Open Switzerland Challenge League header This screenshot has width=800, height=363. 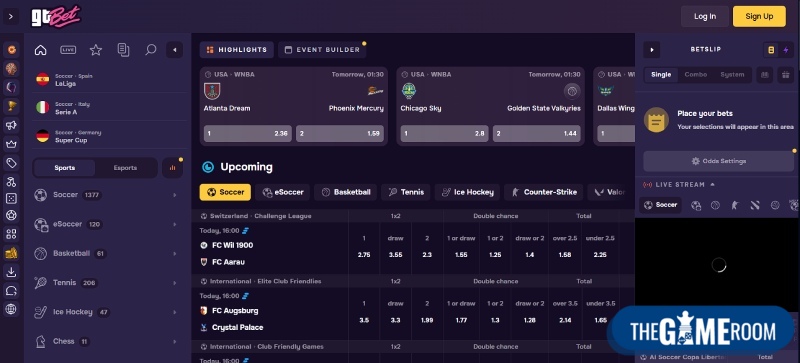[x=261, y=216]
